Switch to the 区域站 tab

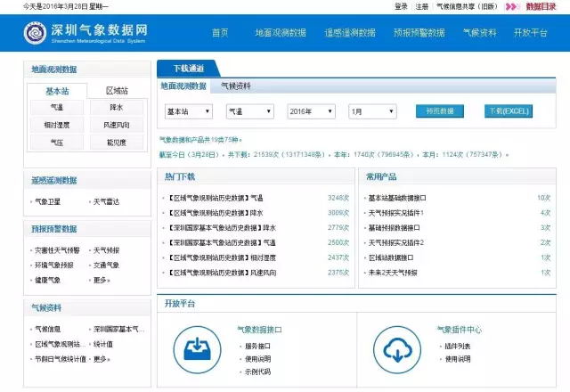[117, 91]
